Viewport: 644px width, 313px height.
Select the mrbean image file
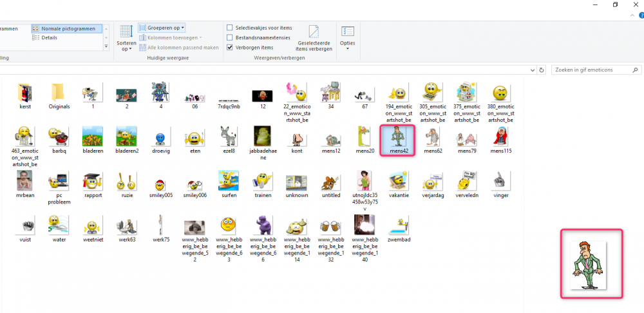click(x=25, y=184)
